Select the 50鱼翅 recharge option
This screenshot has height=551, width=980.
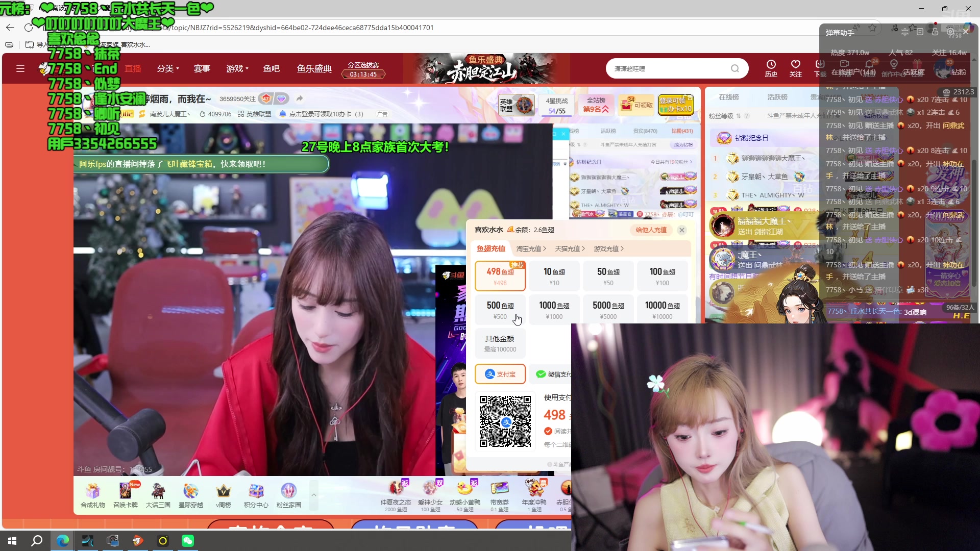608,276
